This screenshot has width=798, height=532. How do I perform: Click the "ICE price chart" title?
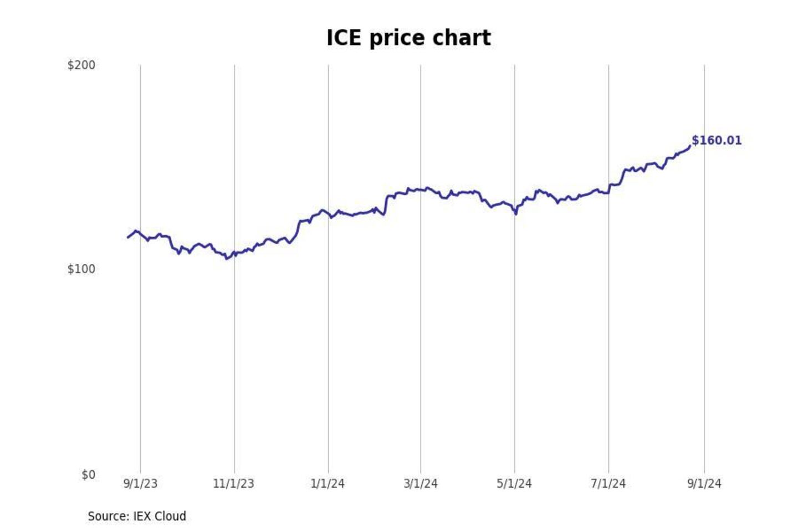(x=408, y=38)
